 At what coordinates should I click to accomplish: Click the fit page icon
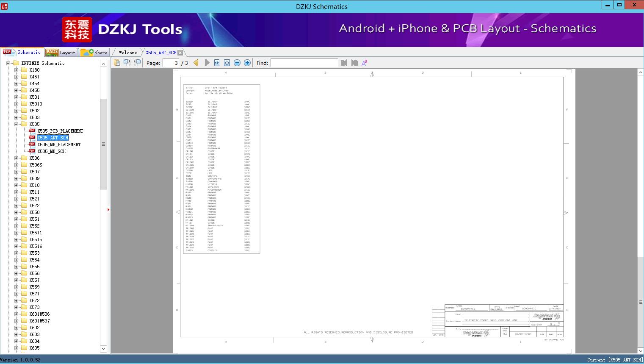pos(227,63)
